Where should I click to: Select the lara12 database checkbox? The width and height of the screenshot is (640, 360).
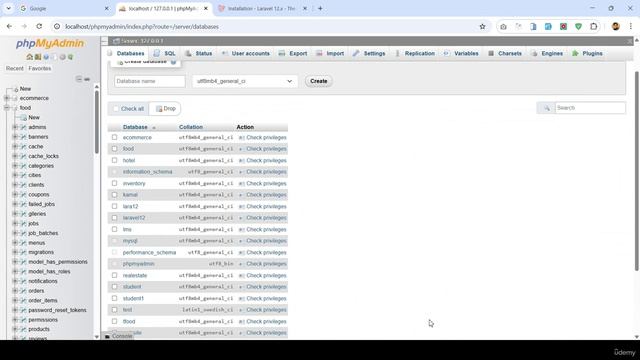tap(114, 207)
